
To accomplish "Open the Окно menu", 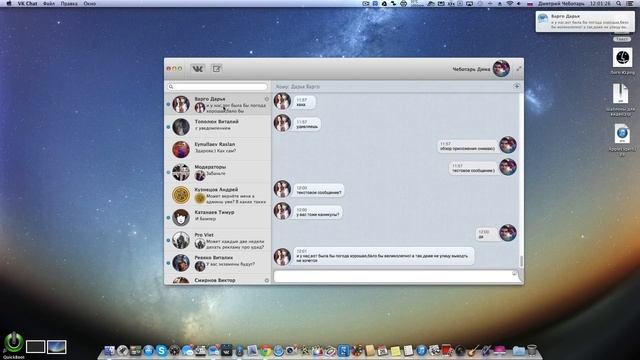I will tap(89, 3).
